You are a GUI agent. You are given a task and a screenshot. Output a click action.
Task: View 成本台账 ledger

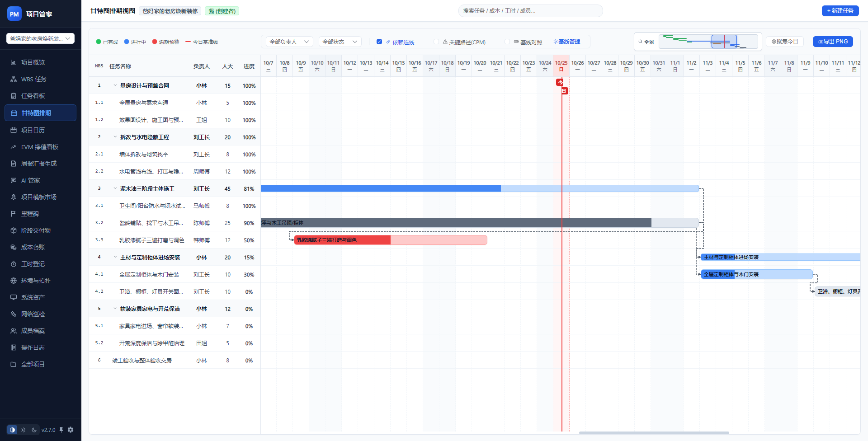pyautogui.click(x=40, y=247)
